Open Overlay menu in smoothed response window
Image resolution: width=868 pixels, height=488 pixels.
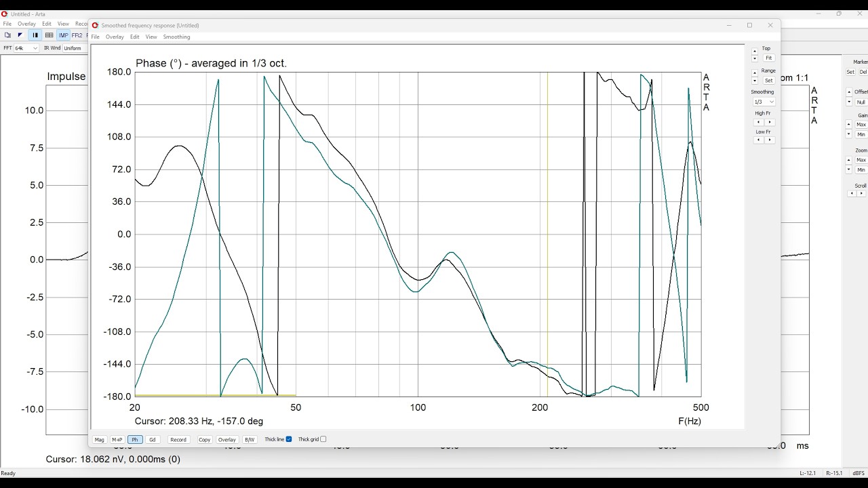tap(115, 37)
